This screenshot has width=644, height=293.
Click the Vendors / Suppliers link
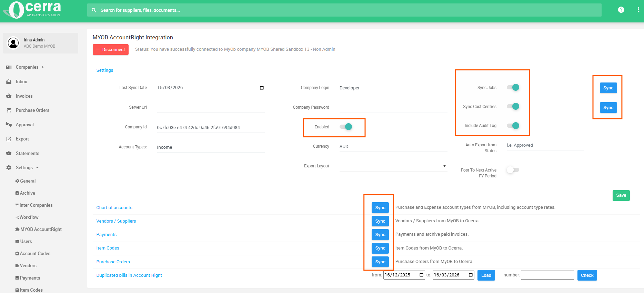116,221
